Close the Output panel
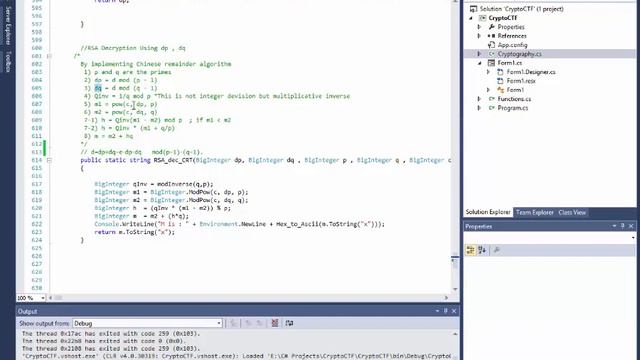This screenshot has height=360, width=640. pyautogui.click(x=454, y=311)
